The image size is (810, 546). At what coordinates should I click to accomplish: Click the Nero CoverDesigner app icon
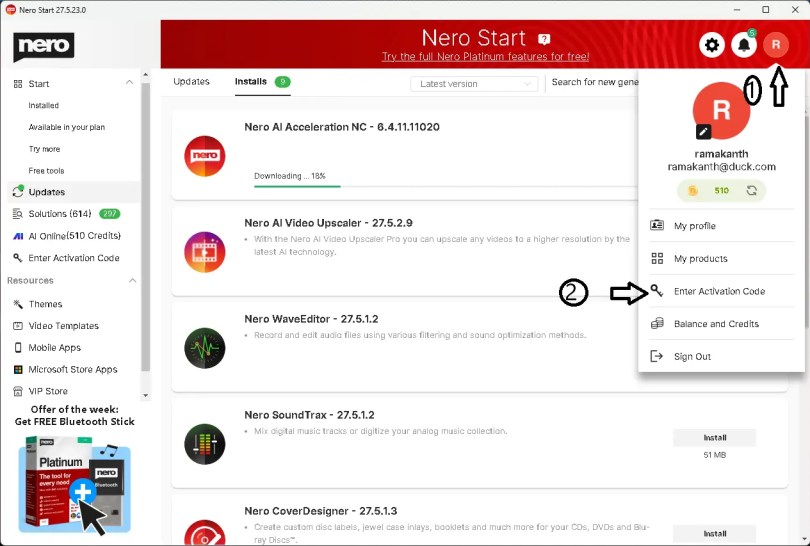click(x=205, y=533)
